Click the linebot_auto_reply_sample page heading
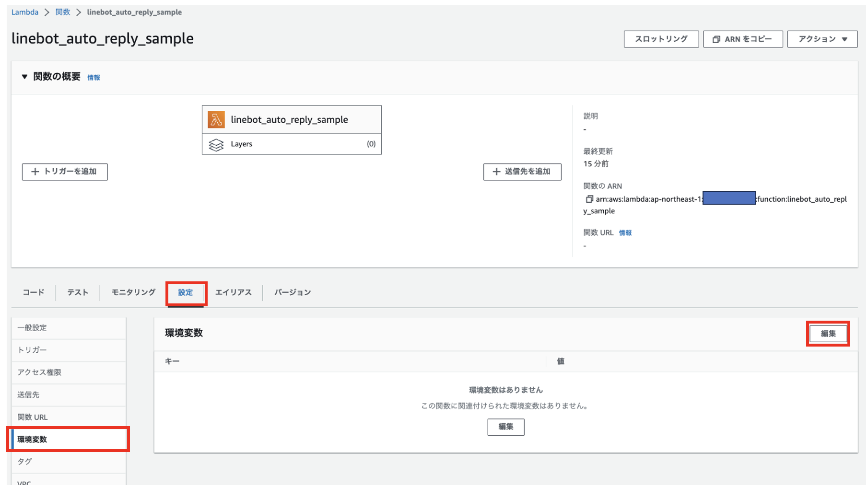The width and height of the screenshot is (868, 487). (x=103, y=38)
